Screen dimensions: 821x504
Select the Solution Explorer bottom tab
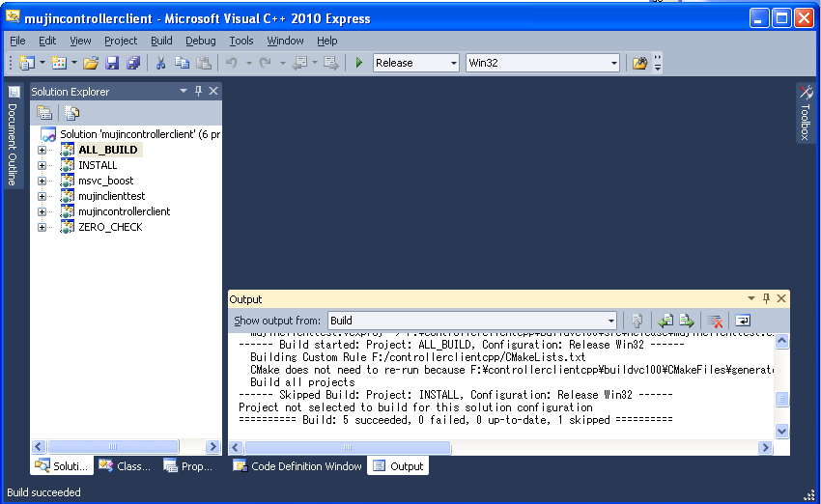62,465
